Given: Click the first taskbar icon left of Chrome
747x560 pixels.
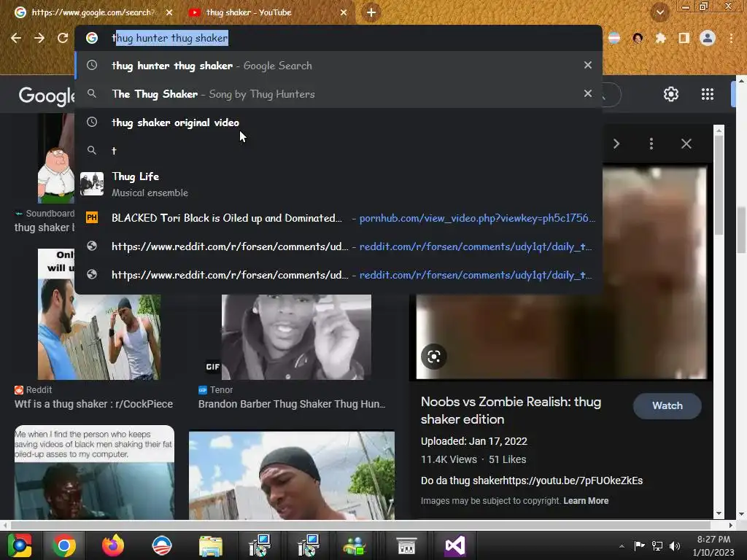Looking at the screenshot, I should coord(20,545).
